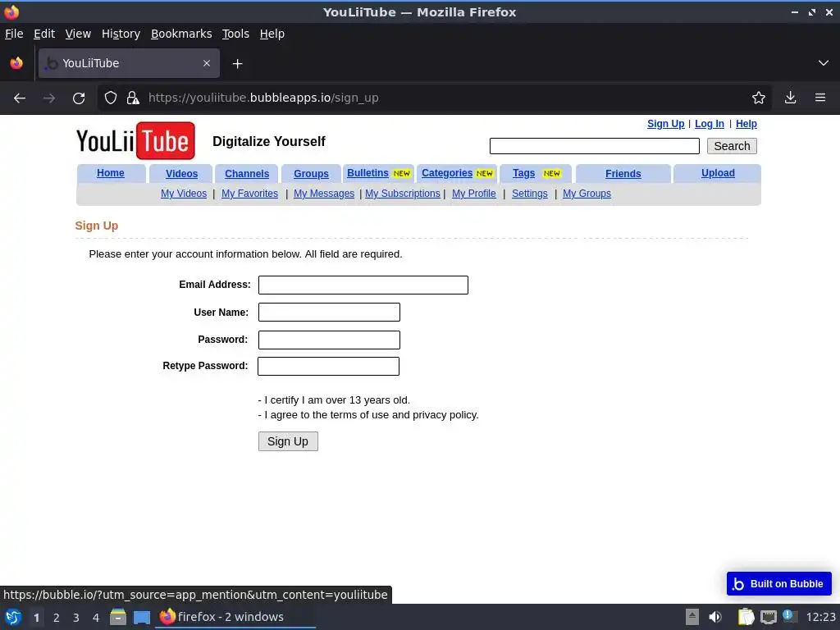Open the Settings link
The height and width of the screenshot is (630, 840).
[x=529, y=194]
